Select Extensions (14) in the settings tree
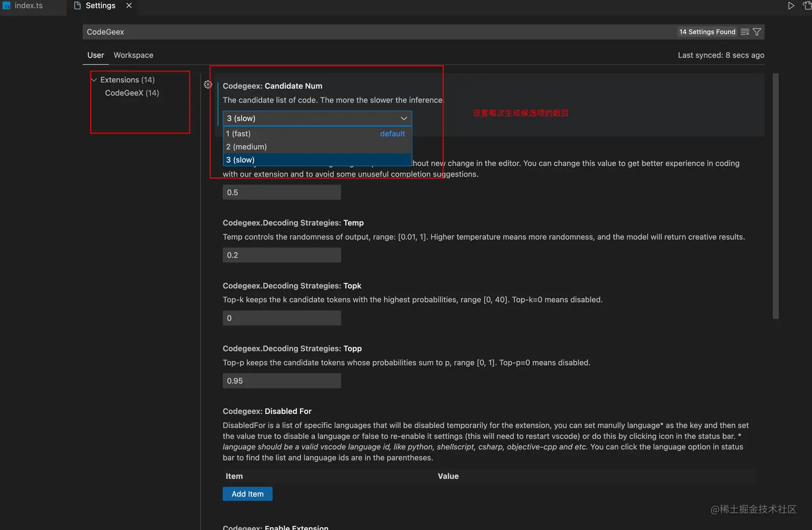 tap(127, 80)
